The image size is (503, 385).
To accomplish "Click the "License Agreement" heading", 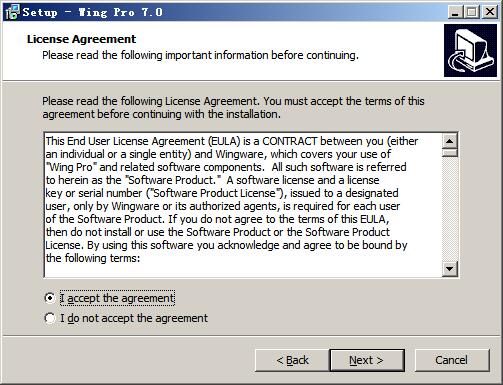I will [81, 39].
